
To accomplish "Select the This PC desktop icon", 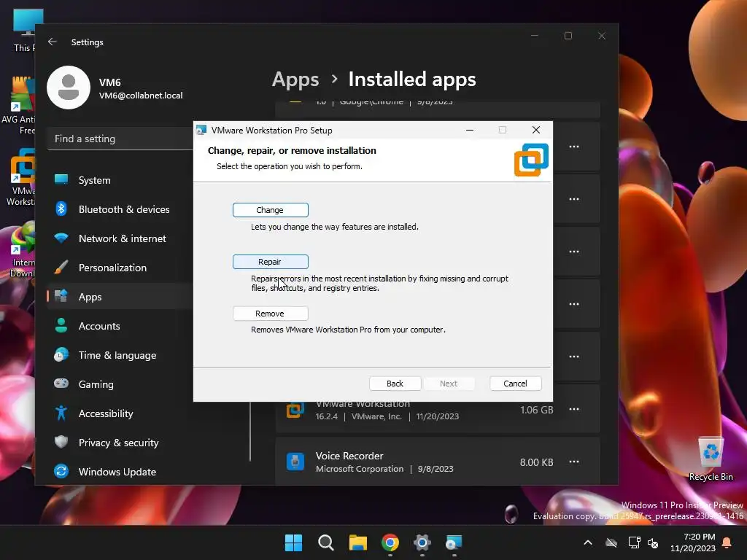I will click(23, 31).
